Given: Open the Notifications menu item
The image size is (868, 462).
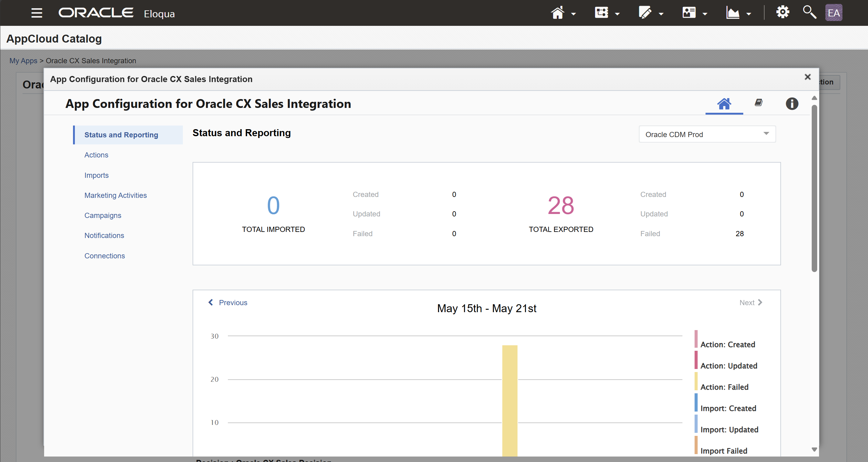Looking at the screenshot, I should [104, 235].
